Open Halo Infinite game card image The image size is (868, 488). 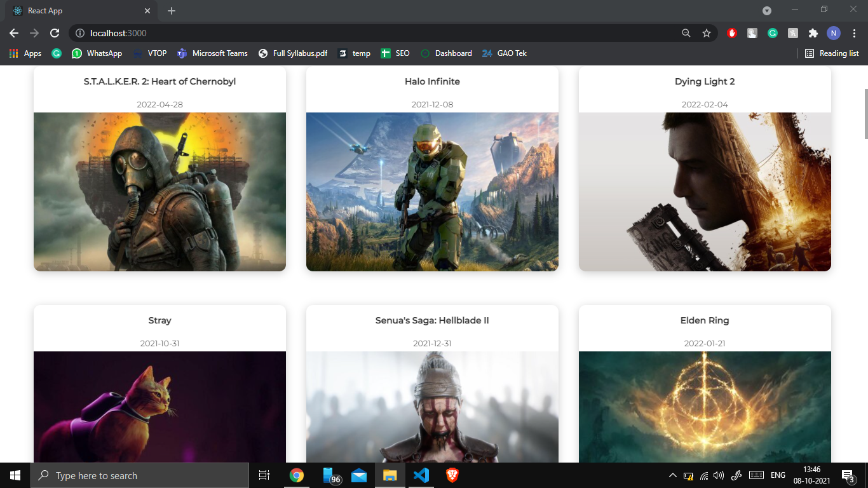point(432,192)
